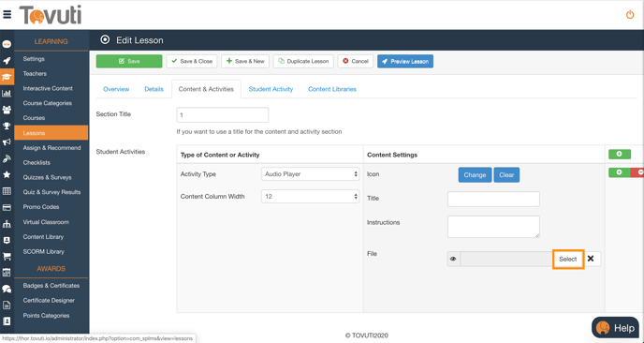The image size is (644, 343).
Task: Remove activity with red minus button
Action: [637, 172]
